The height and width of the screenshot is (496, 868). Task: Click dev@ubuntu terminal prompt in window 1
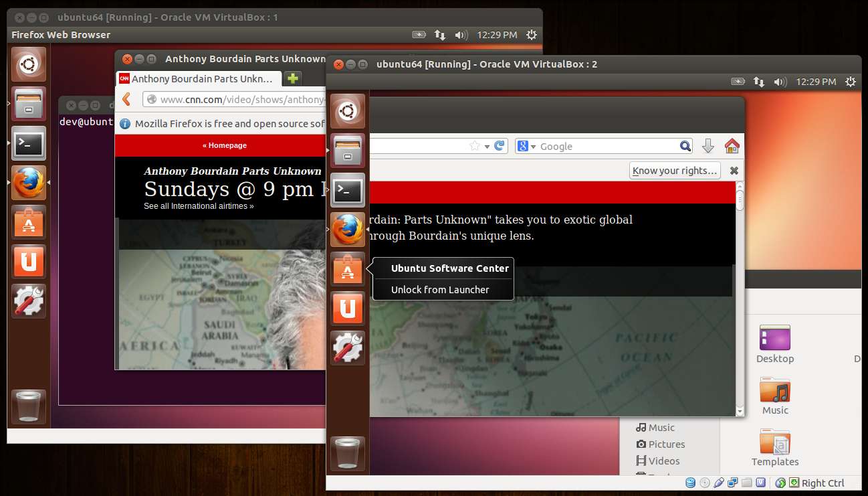click(86, 122)
